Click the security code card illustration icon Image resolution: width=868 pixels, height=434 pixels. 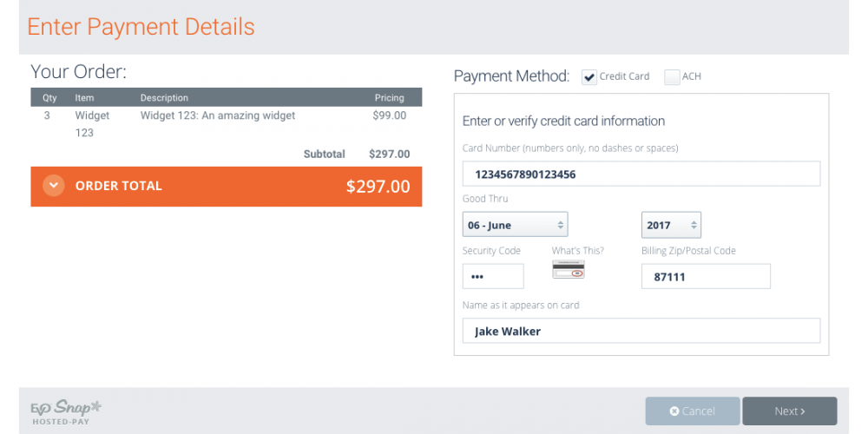click(x=569, y=269)
